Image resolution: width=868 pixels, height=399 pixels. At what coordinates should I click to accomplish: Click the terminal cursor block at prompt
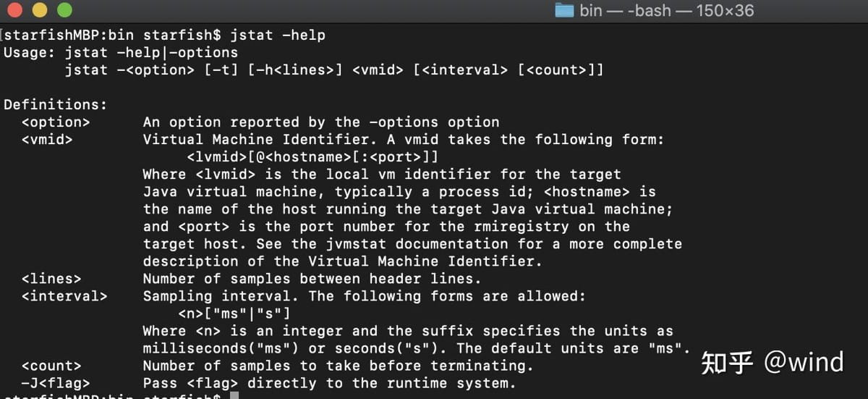tap(234, 395)
